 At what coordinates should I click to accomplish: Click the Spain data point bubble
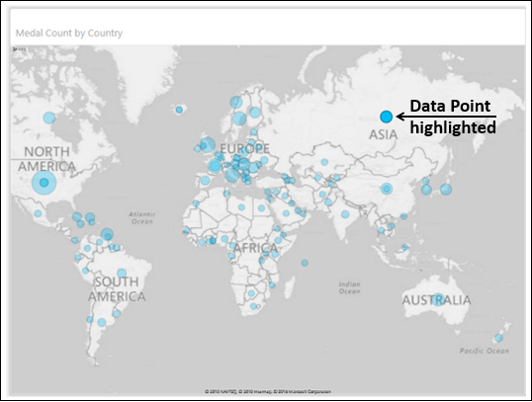(x=206, y=180)
